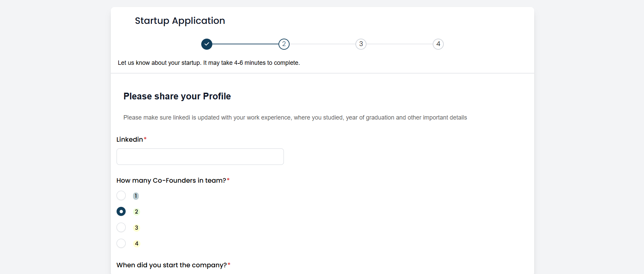Focus the Linkedin input field

[x=200, y=156]
